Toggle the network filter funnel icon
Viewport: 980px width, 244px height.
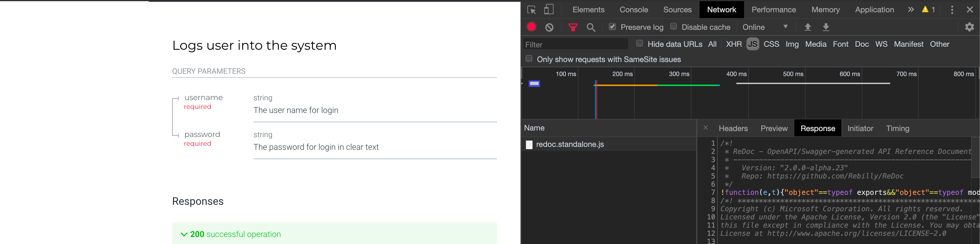pos(573,28)
